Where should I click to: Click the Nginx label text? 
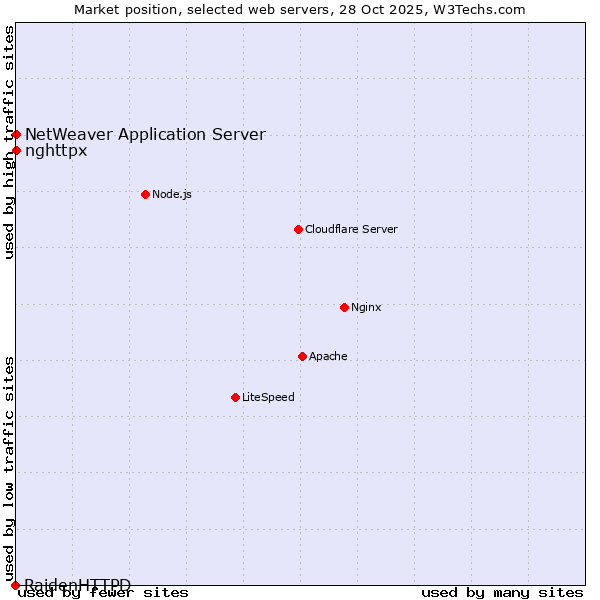click(x=366, y=307)
